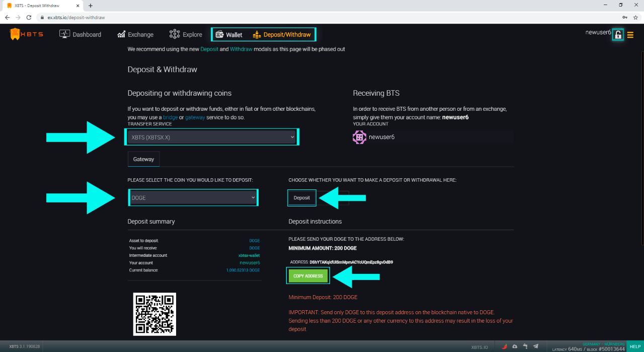Click the Germany - Nürnberg node label

pyautogui.click(x=604, y=344)
